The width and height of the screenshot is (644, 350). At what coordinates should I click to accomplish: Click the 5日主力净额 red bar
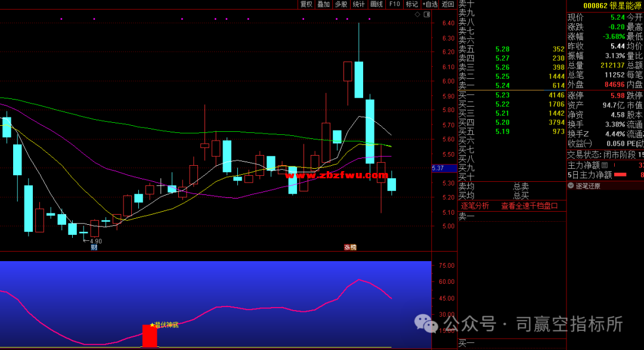click(x=620, y=175)
